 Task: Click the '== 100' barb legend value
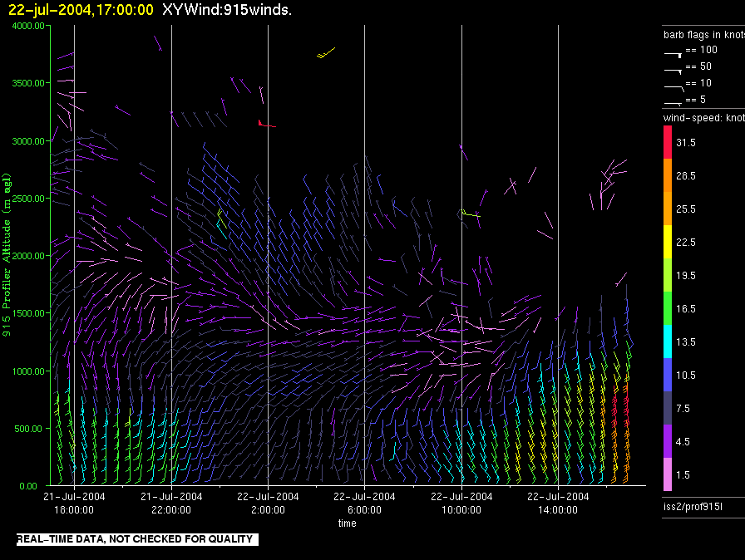point(701,49)
